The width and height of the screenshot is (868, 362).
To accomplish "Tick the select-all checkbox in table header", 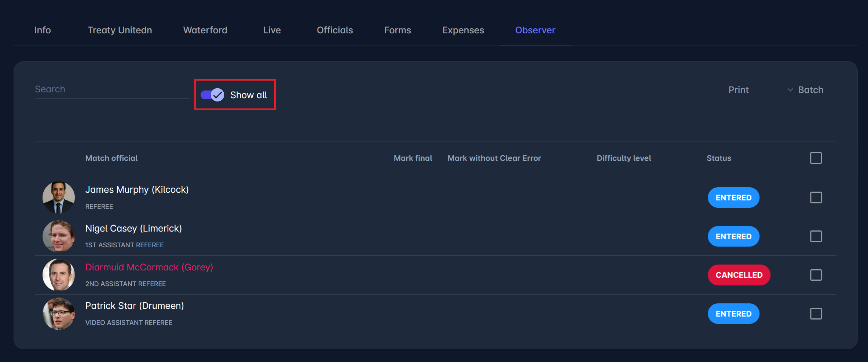I will click(816, 158).
